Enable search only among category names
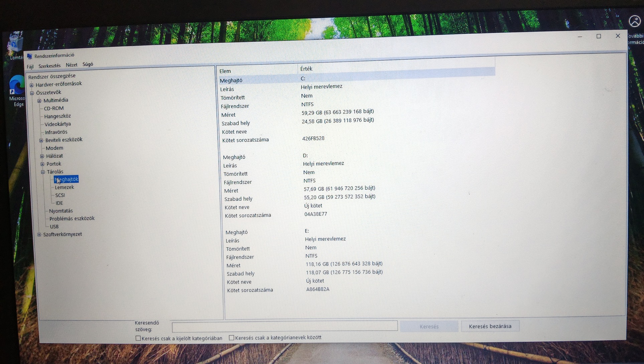The height and width of the screenshot is (364, 644). click(x=232, y=338)
